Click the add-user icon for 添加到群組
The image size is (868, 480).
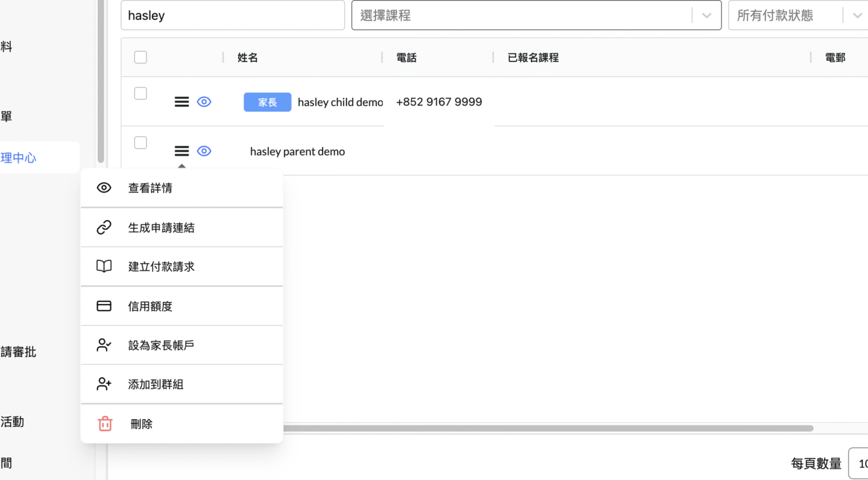[104, 384]
